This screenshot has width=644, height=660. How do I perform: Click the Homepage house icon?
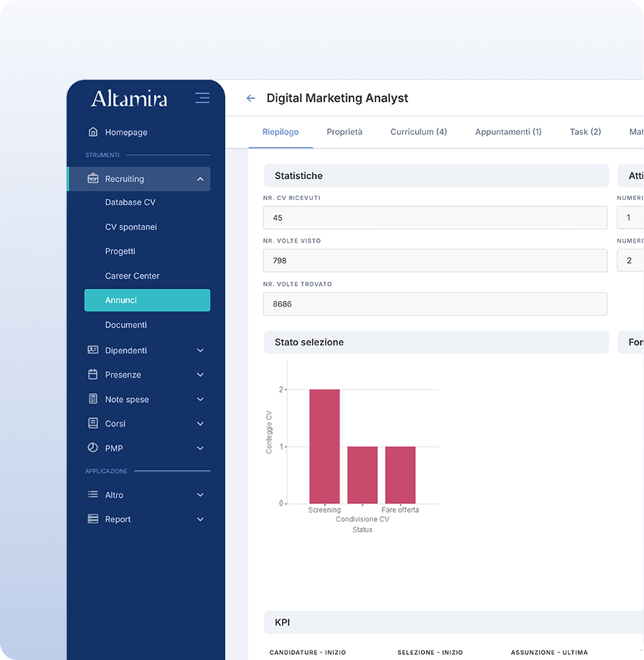93,132
